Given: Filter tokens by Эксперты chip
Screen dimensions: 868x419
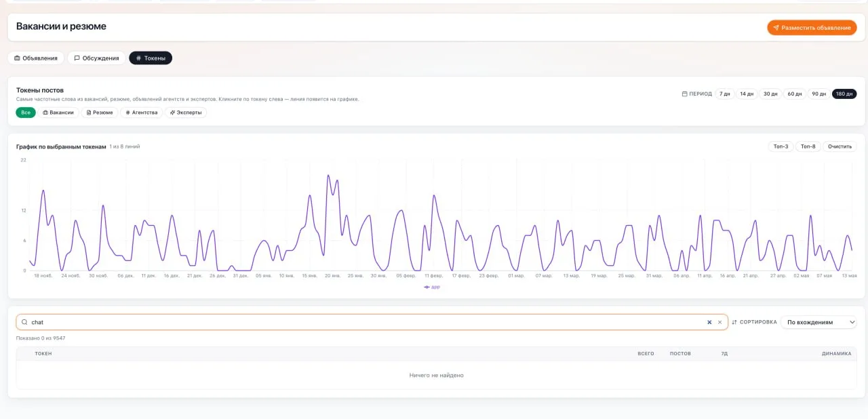Looking at the screenshot, I should click(x=186, y=113).
